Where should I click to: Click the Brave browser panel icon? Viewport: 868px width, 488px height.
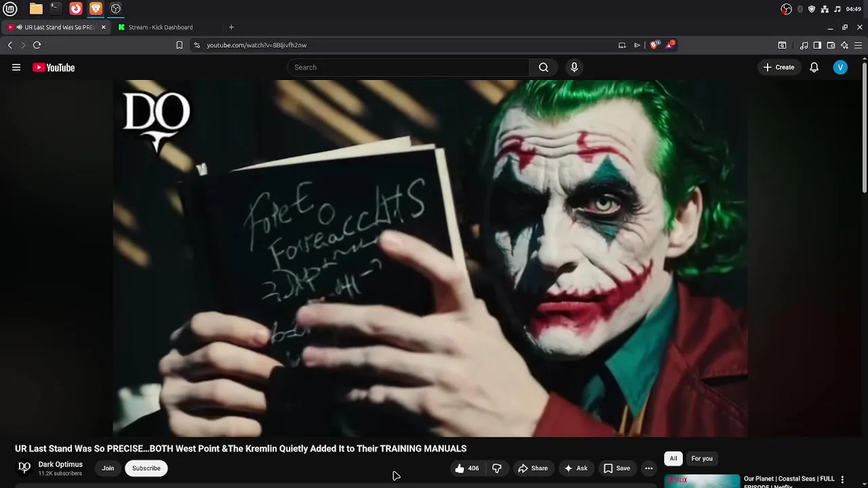coord(96,9)
